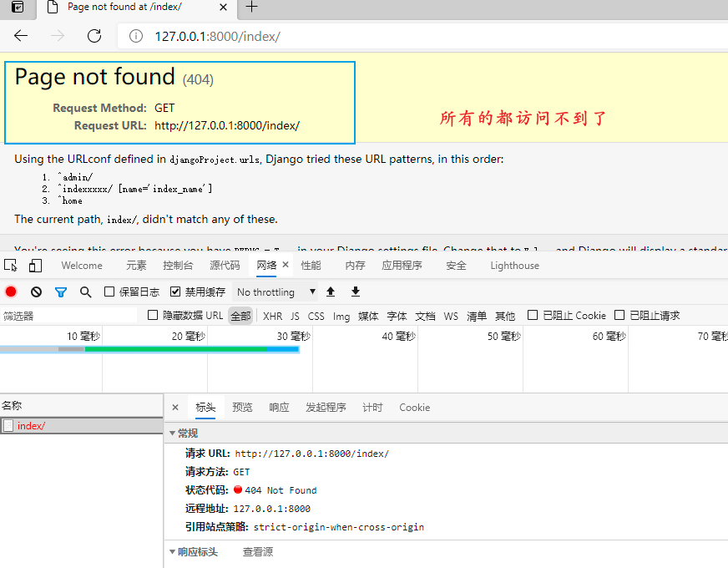Viewport: 728px width, 568px height.
Task: Clear the network log icon
Action: pos(36,292)
